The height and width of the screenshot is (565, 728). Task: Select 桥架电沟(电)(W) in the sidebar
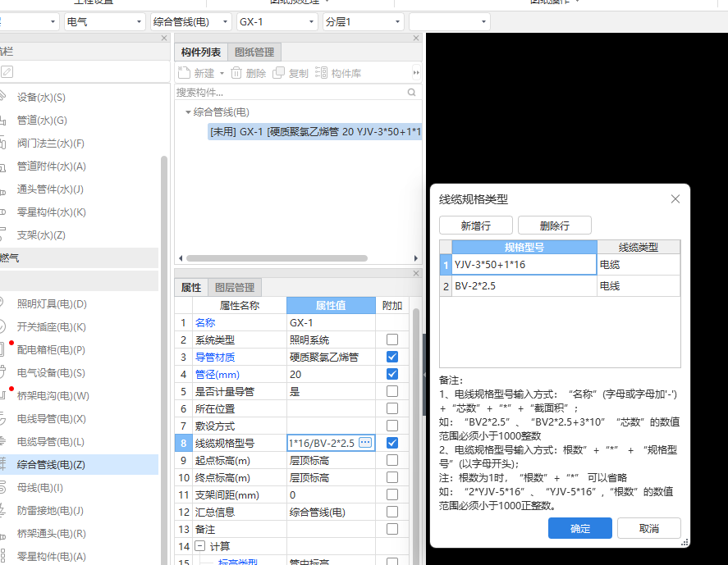pos(53,396)
